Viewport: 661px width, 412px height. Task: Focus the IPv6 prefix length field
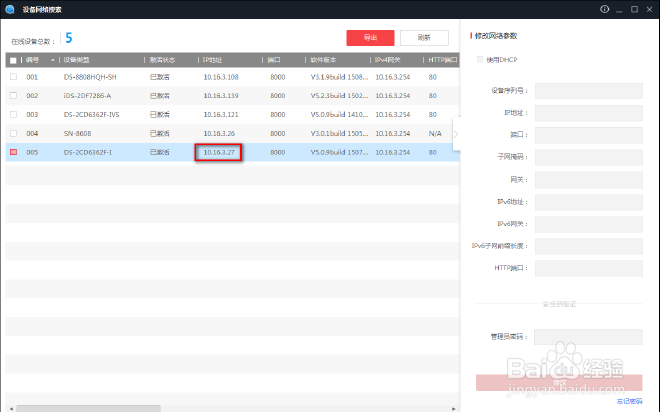pos(588,246)
